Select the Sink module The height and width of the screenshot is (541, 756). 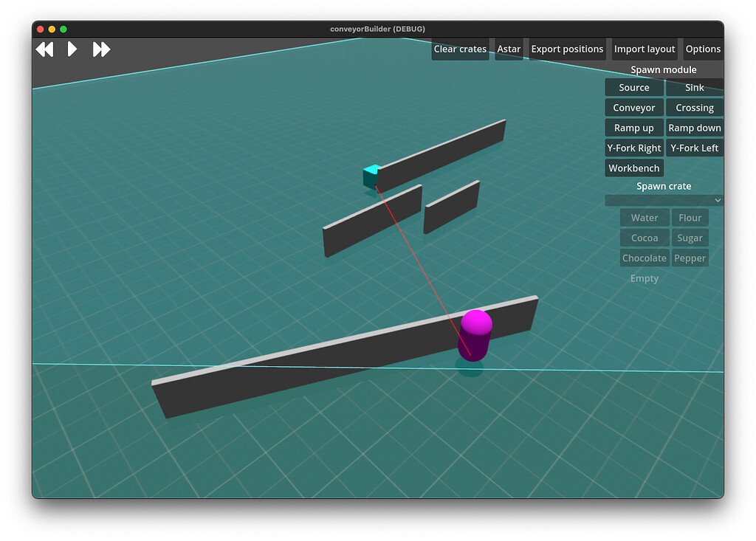[694, 87]
